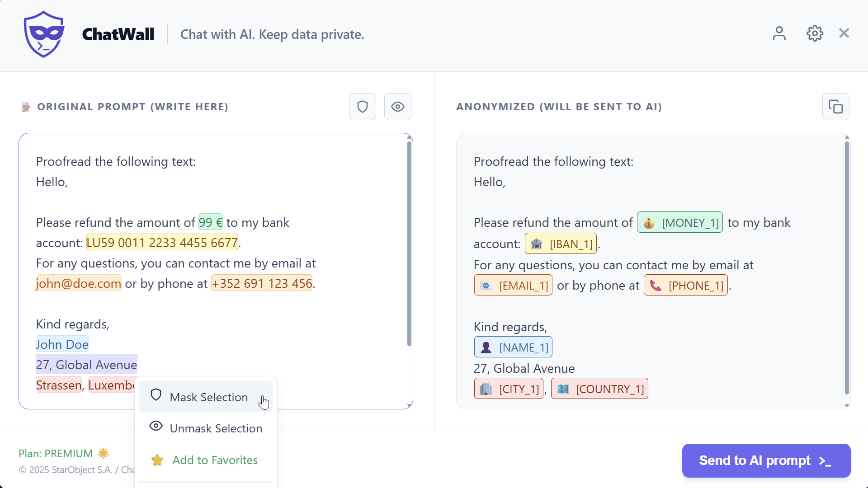The image size is (868, 488).
Task: Select the [EMAIL_1] token icon
Action: pos(513,285)
